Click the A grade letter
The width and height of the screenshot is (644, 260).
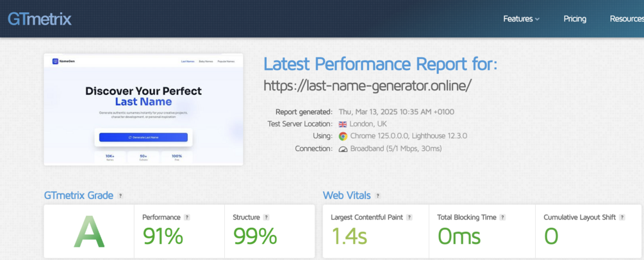(89, 232)
